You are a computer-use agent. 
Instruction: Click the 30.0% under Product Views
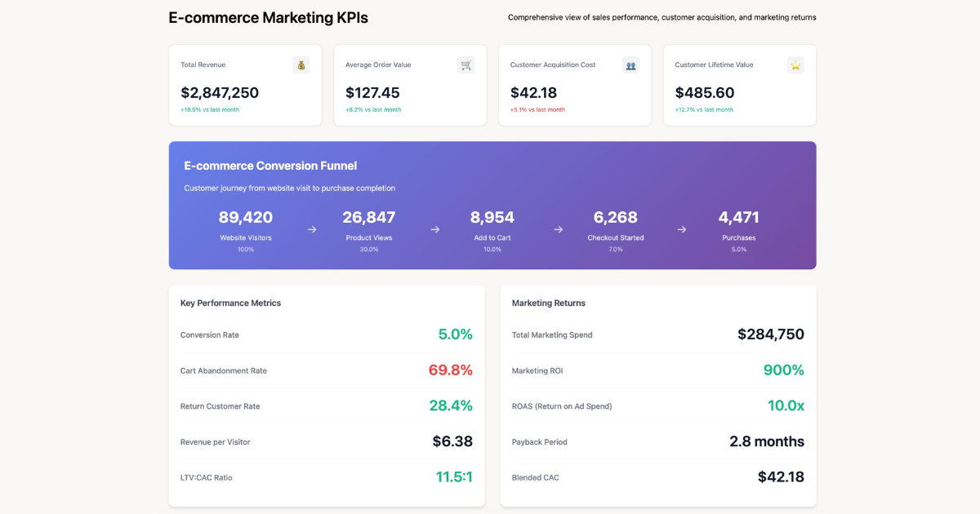click(369, 250)
